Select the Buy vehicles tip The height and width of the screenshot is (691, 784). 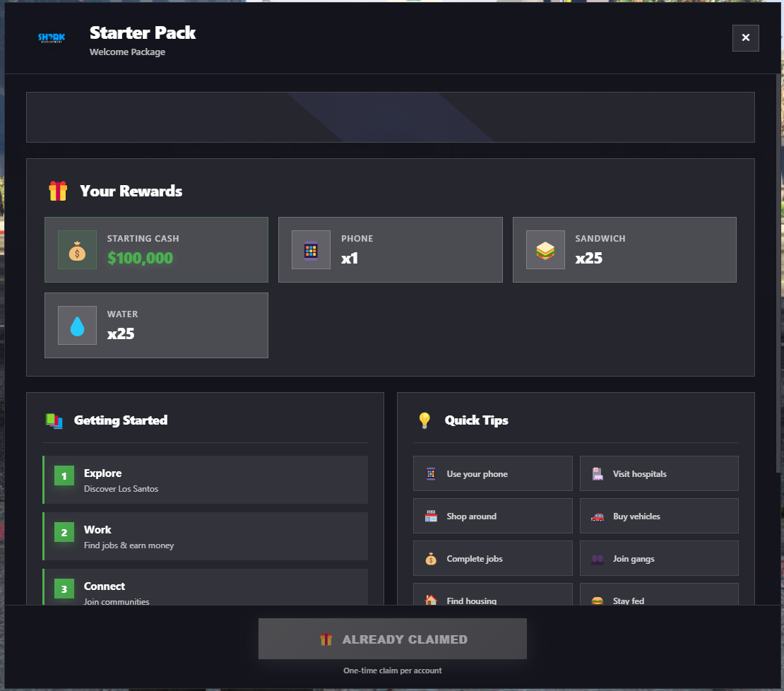point(658,516)
